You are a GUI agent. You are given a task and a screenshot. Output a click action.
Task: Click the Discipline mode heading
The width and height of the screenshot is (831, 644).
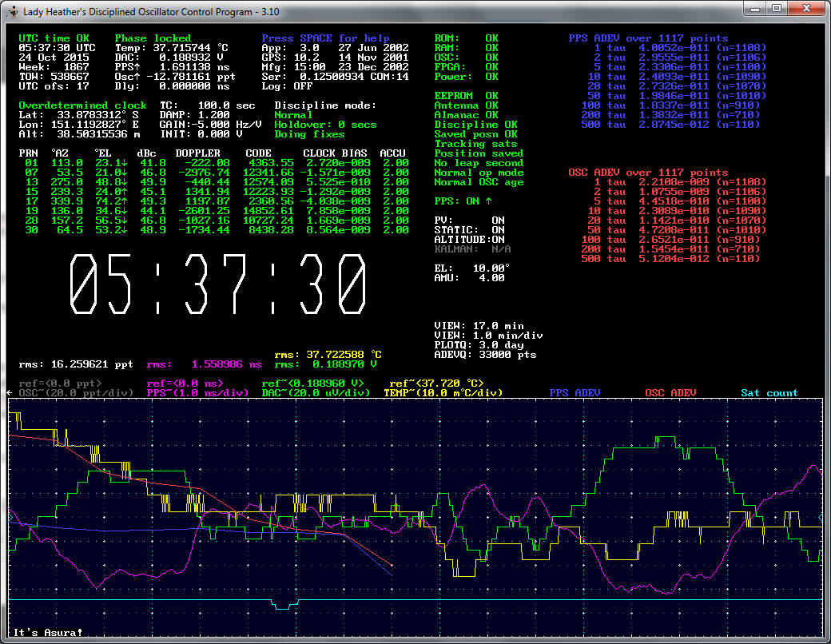[x=324, y=105]
